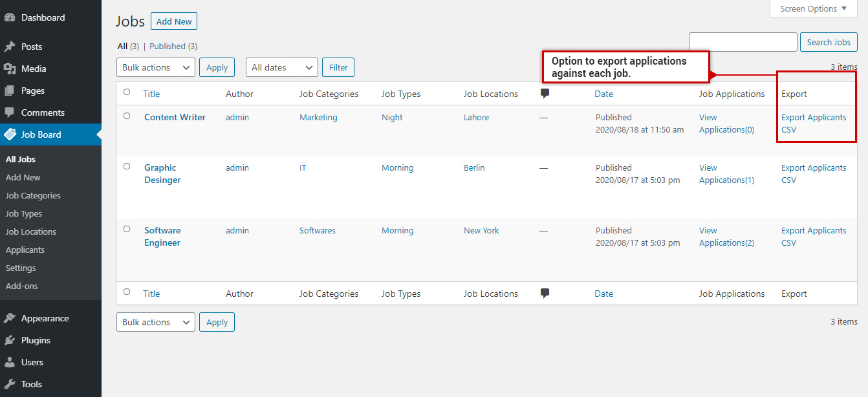The image size is (868, 397).
Task: Open Job Categories in sidebar submenu
Action: tap(33, 195)
